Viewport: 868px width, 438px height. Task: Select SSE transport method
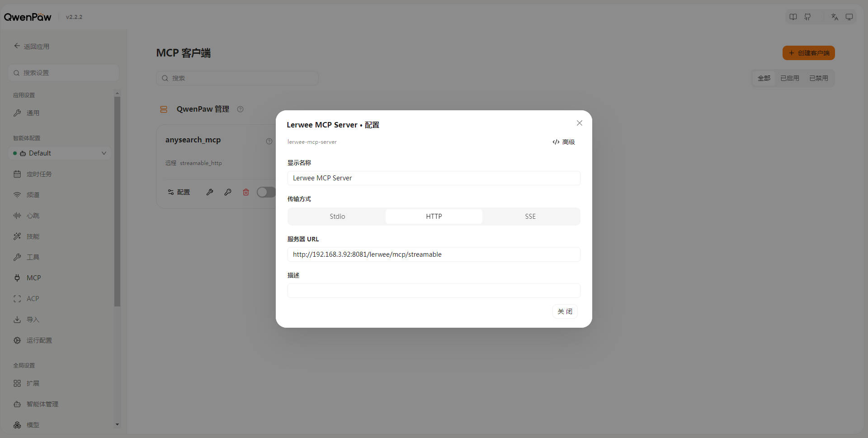530,217
